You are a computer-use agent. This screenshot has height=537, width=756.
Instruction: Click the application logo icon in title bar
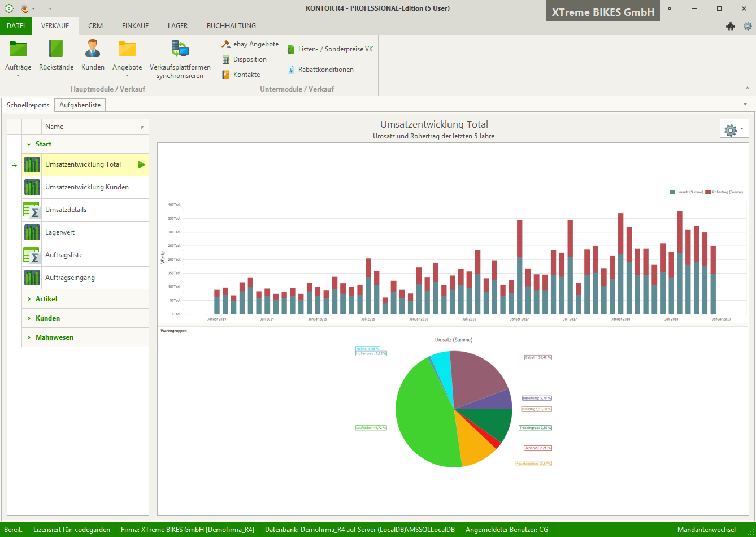8,8
